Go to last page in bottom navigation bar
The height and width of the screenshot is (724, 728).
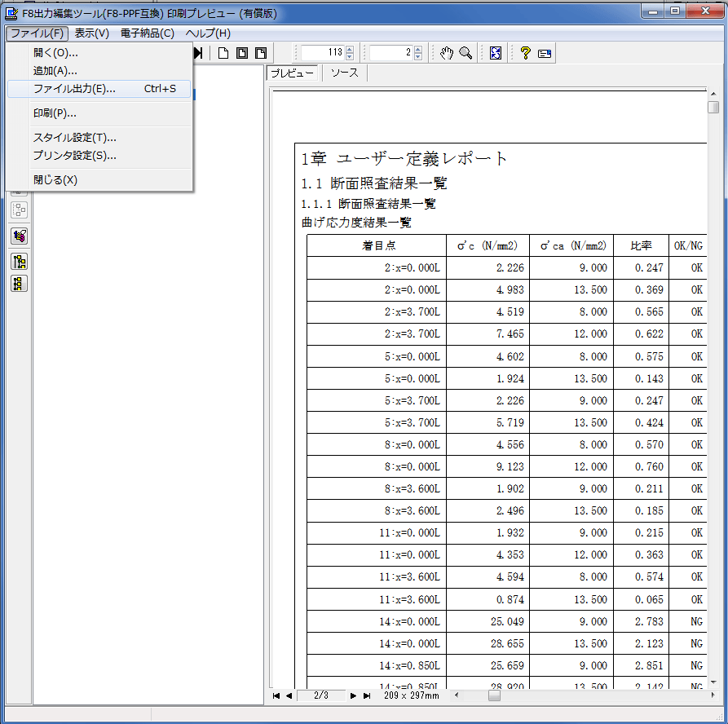[367, 695]
